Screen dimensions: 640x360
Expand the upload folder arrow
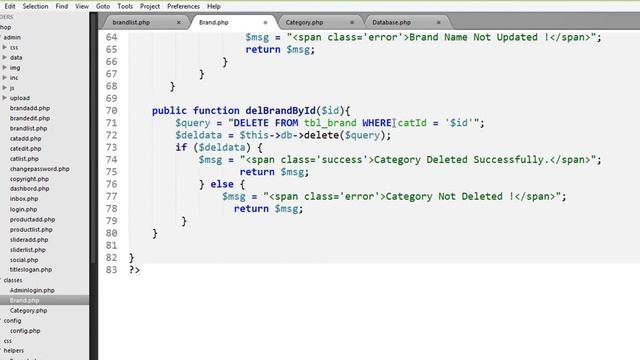tap(4, 98)
